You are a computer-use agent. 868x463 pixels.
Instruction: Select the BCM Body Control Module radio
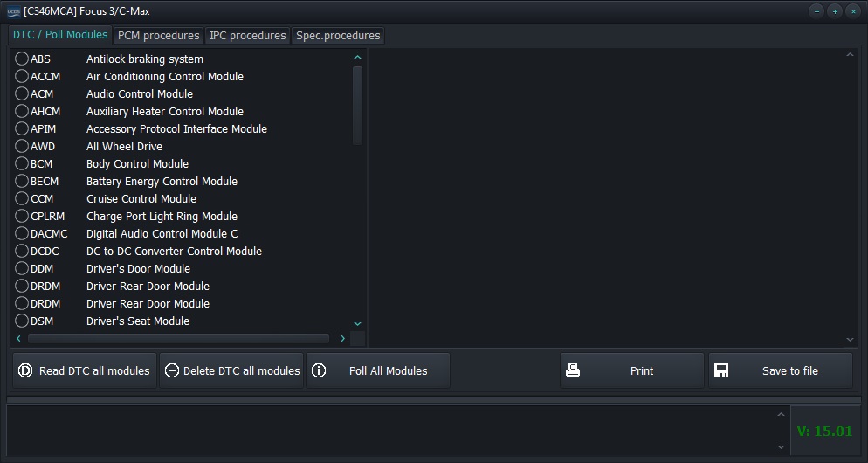tap(23, 164)
